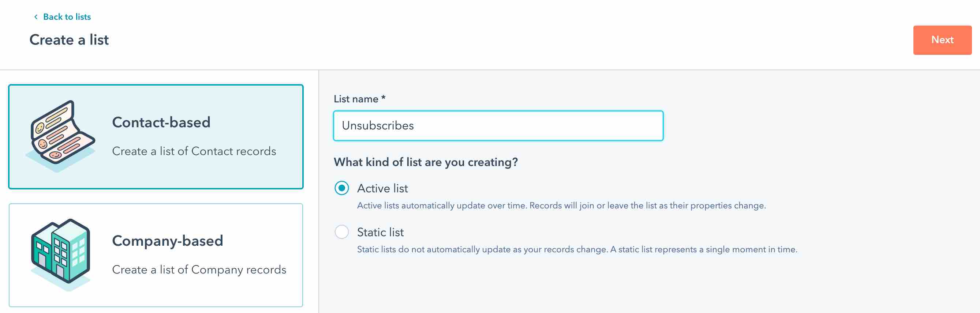Click the 'Company-based' card title
The width and height of the screenshot is (980, 313).
click(x=167, y=240)
